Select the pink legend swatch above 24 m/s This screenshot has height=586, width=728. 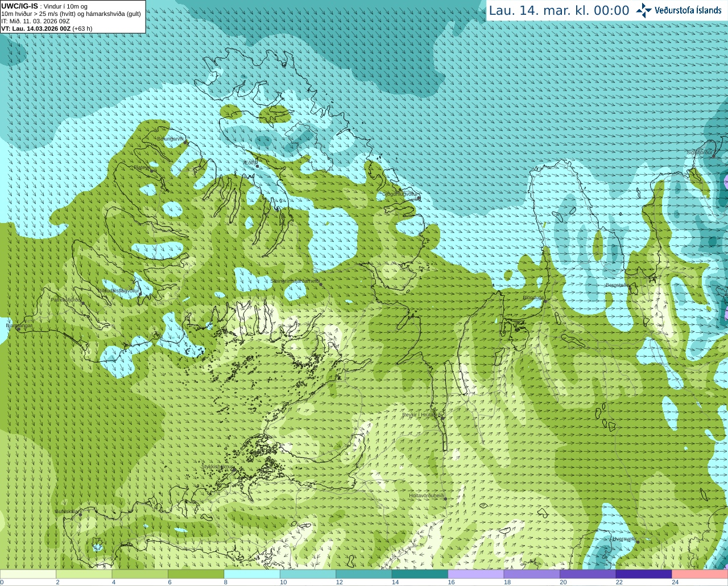[700, 574]
